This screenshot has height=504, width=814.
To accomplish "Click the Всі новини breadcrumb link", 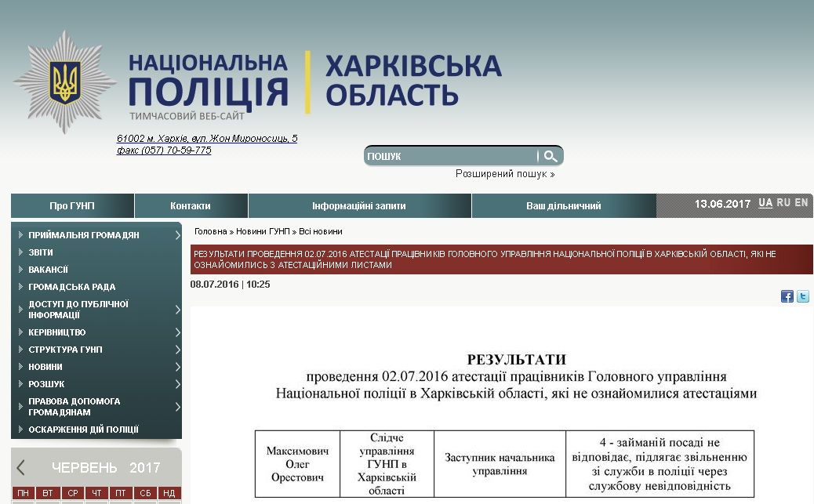I will (x=321, y=231).
